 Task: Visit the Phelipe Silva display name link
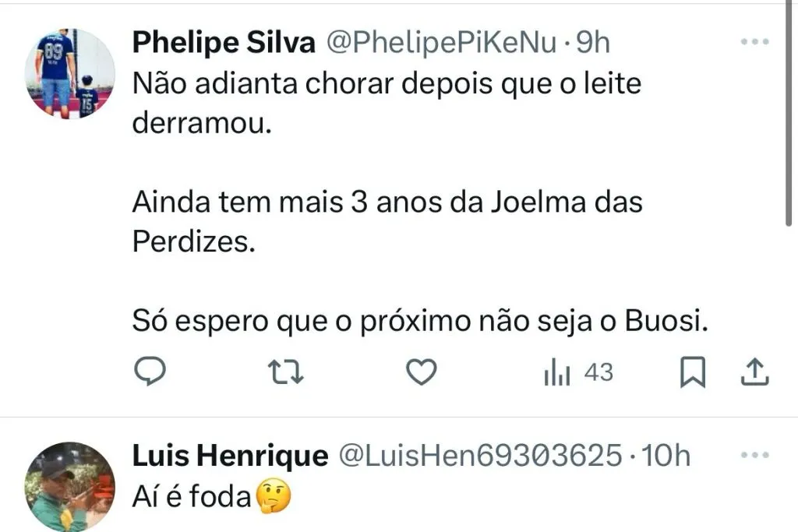tap(224, 43)
